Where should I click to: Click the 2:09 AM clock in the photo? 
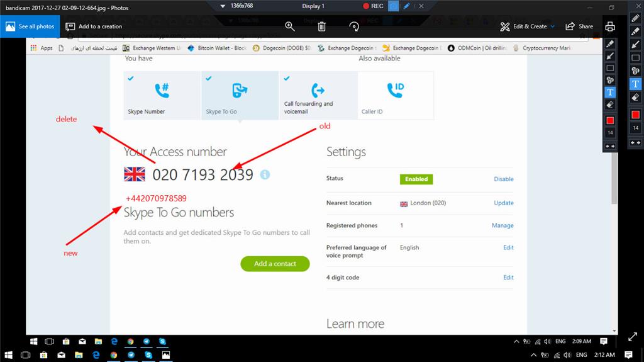tap(582, 341)
